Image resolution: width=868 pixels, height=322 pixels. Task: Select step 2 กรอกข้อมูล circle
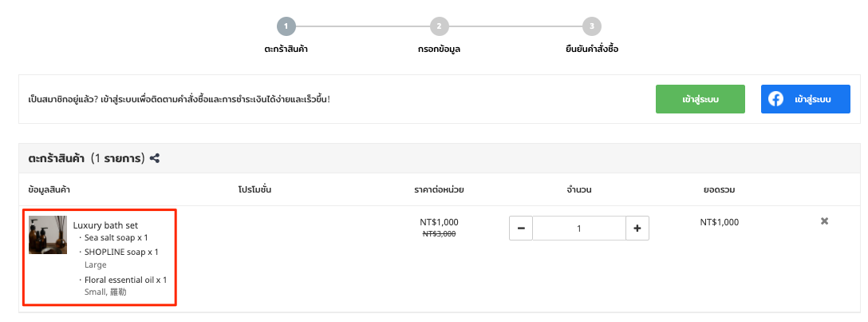click(x=439, y=26)
